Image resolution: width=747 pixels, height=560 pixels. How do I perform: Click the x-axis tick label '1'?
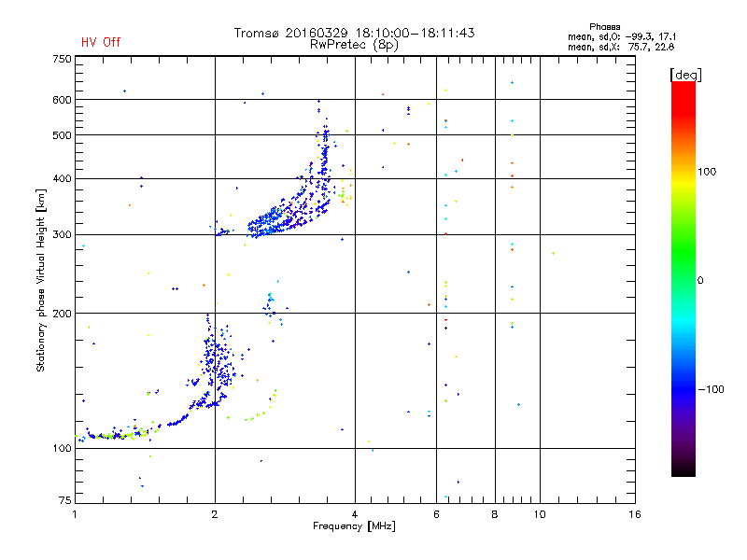(x=75, y=514)
